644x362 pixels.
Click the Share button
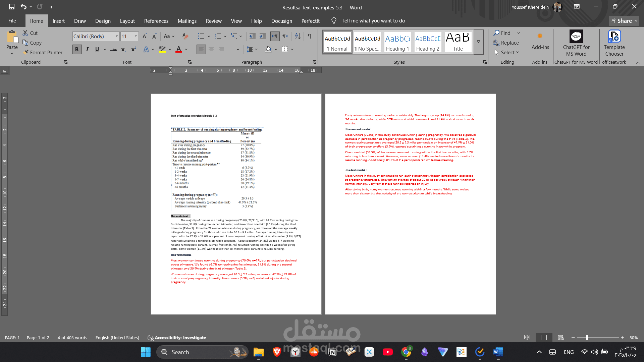pos(624,21)
